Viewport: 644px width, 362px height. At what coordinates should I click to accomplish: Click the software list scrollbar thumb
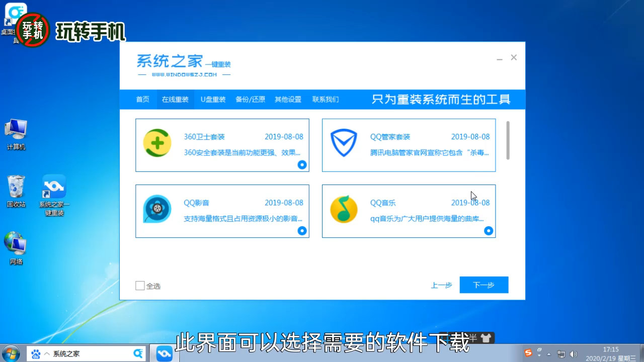click(x=508, y=140)
